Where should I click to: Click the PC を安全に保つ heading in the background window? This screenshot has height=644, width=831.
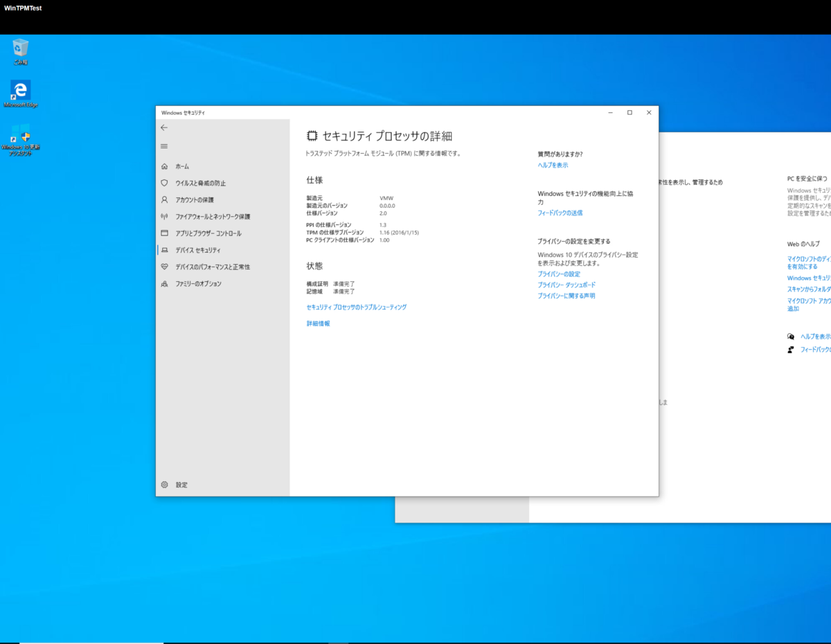point(807,179)
